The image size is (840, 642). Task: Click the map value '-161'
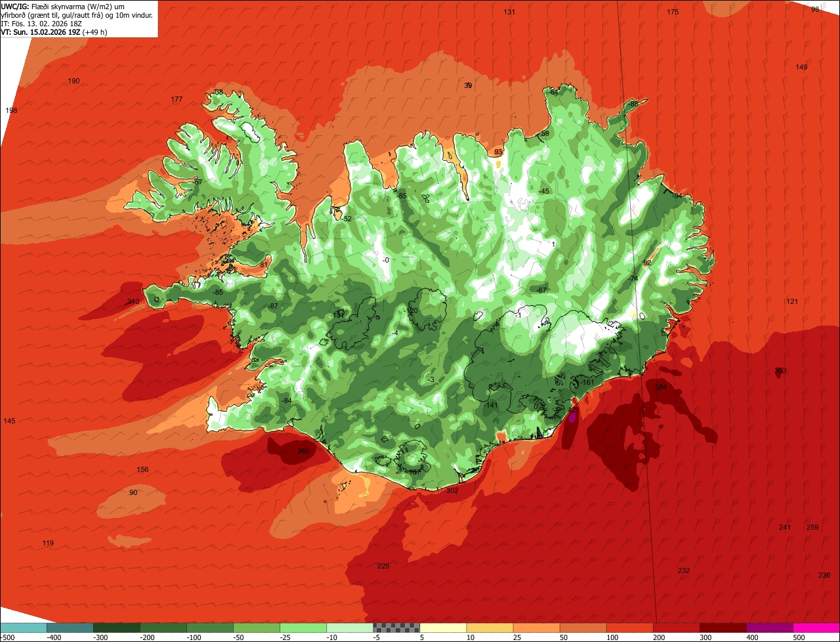587,382
